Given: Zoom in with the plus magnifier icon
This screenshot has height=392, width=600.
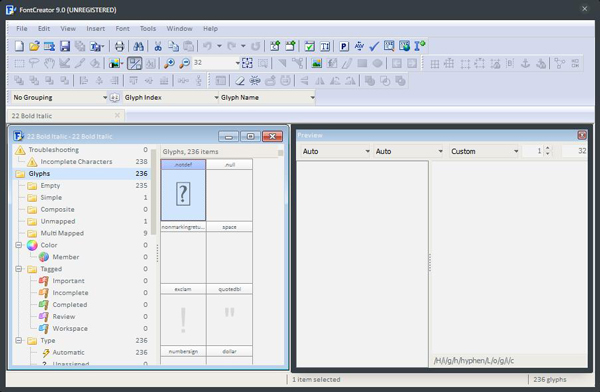Looking at the screenshot, I should coord(169,64).
